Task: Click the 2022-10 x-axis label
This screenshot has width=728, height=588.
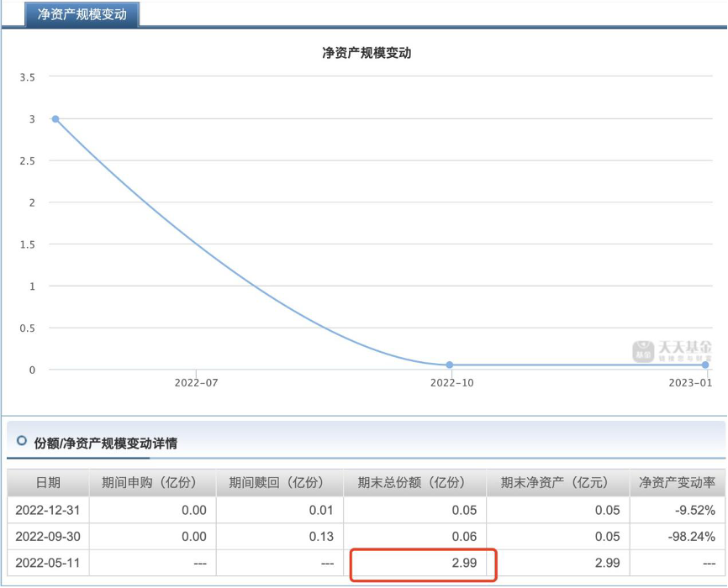Action: [x=451, y=383]
